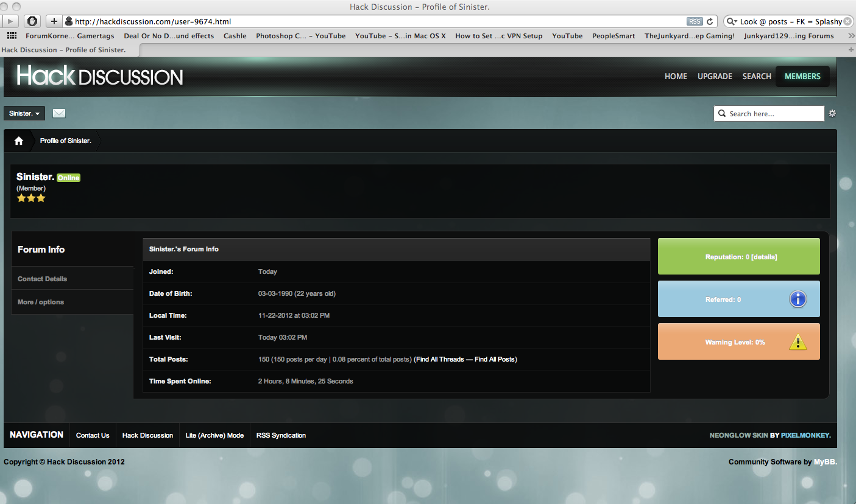Open the MEMBERS navigation item
The width and height of the screenshot is (856, 504).
(x=802, y=76)
